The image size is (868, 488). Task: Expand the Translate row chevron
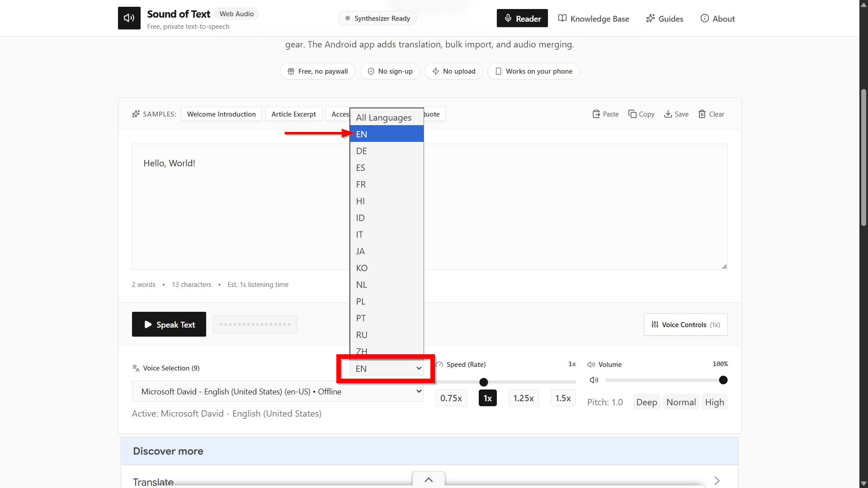pyautogui.click(x=717, y=481)
